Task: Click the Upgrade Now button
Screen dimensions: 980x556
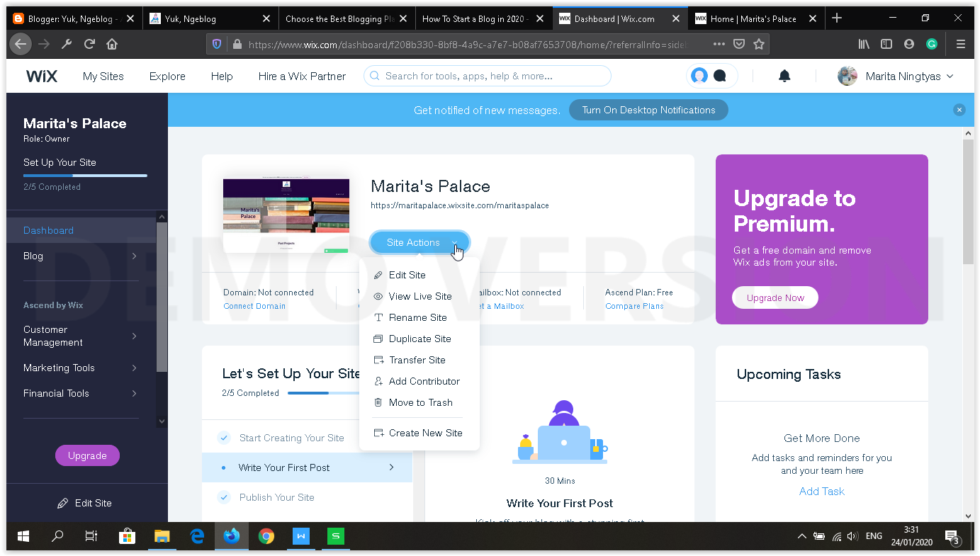Action: click(775, 297)
